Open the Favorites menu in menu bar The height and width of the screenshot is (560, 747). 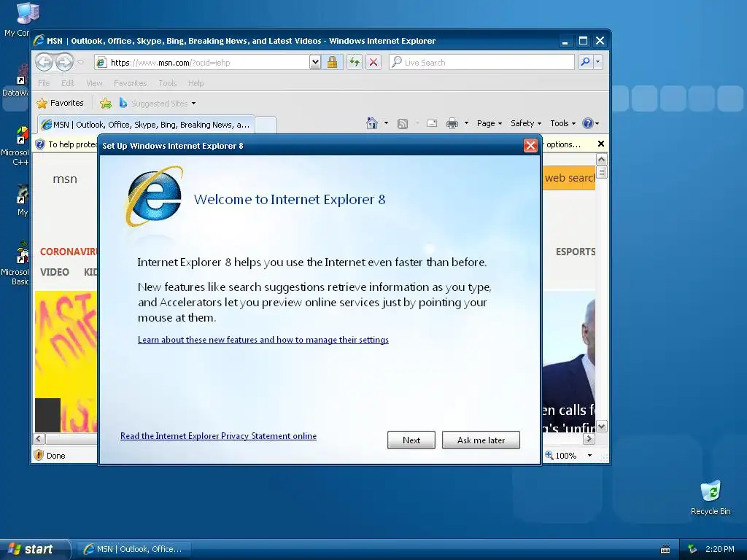[x=130, y=83]
